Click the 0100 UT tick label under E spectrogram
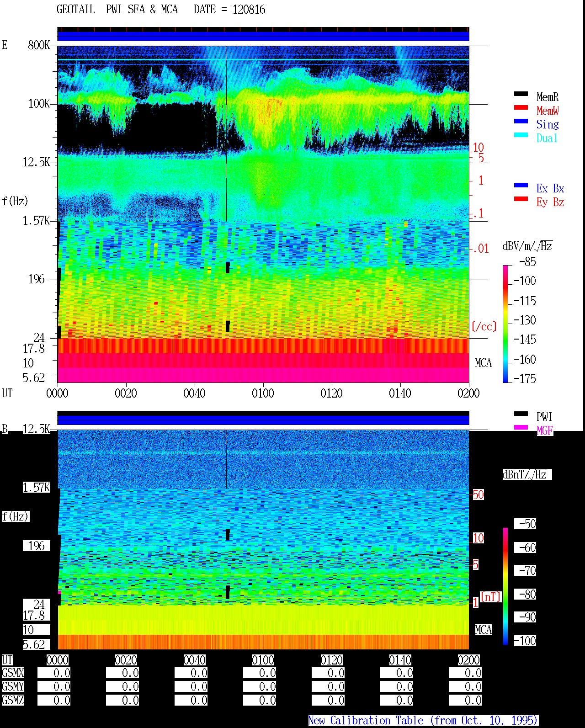Image resolution: width=585 pixels, height=728 pixels. click(263, 393)
